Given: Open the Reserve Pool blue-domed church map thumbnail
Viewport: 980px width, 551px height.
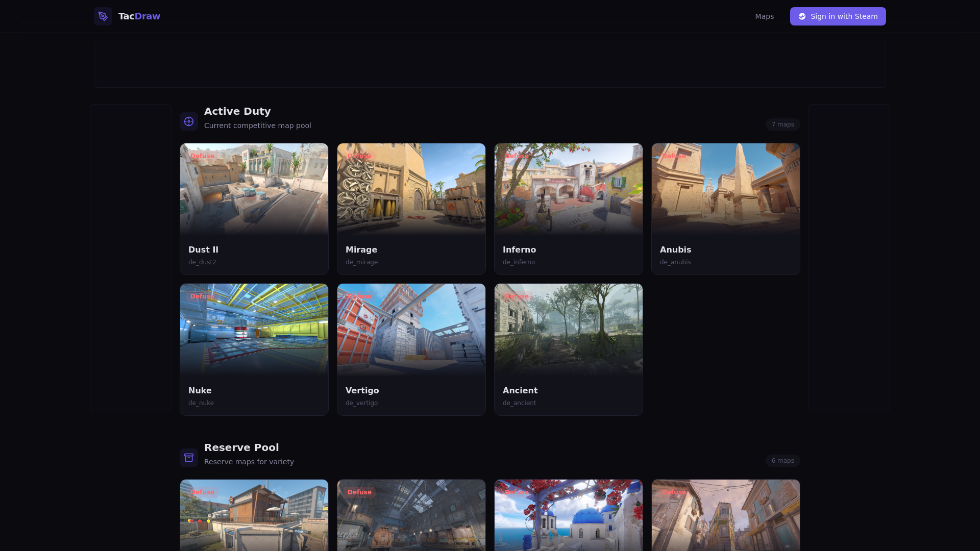Looking at the screenshot, I should pos(569,515).
